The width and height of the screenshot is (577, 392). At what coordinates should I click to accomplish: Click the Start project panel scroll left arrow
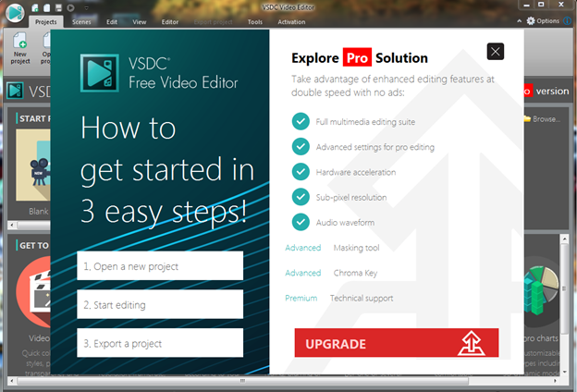pyautogui.click(x=12, y=224)
